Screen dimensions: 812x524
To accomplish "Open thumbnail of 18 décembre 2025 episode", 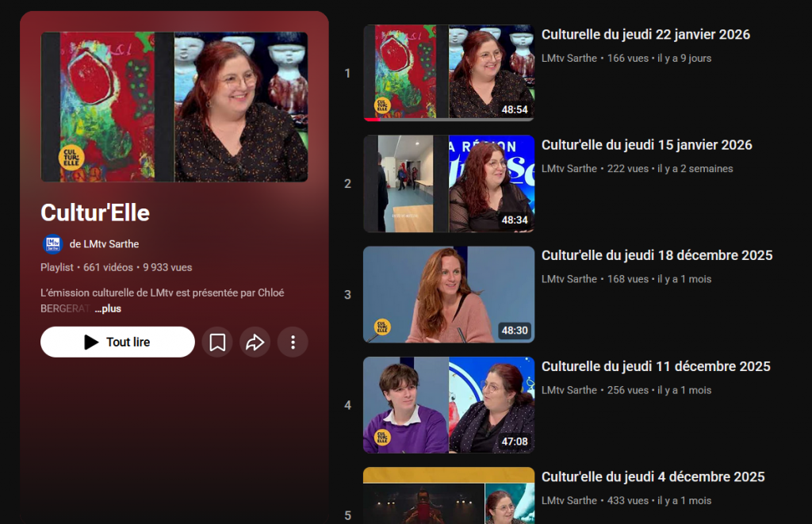I will coord(448,294).
